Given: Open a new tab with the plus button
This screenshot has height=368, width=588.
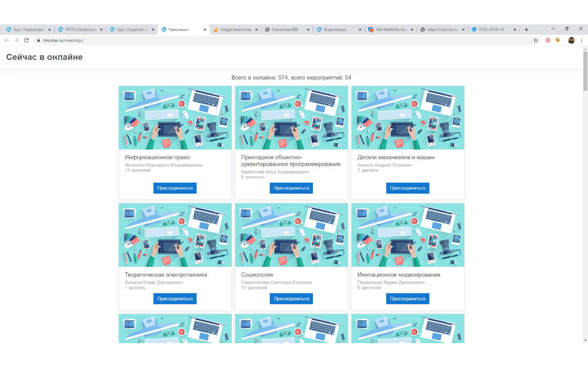Looking at the screenshot, I should [x=526, y=29].
